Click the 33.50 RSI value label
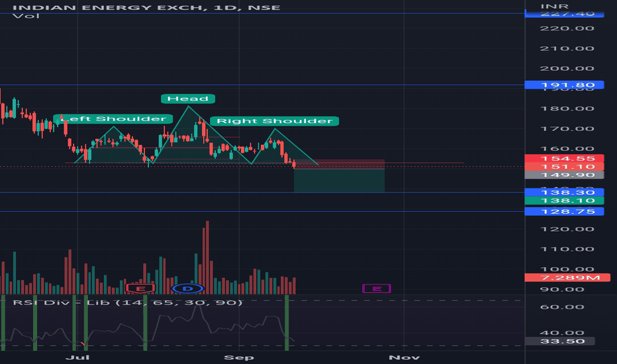 click(560, 341)
